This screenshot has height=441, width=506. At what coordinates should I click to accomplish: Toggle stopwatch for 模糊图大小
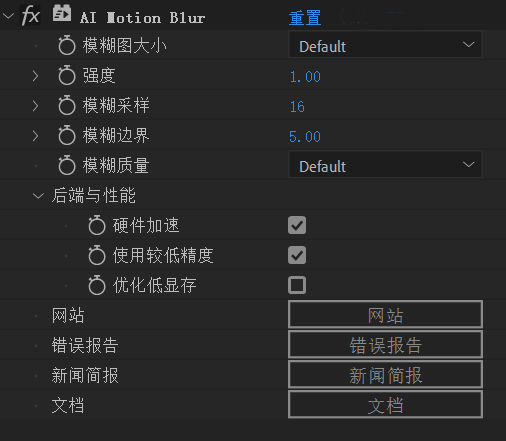(67, 45)
